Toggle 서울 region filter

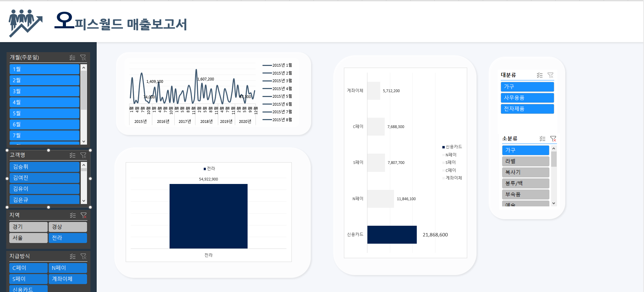click(x=28, y=238)
